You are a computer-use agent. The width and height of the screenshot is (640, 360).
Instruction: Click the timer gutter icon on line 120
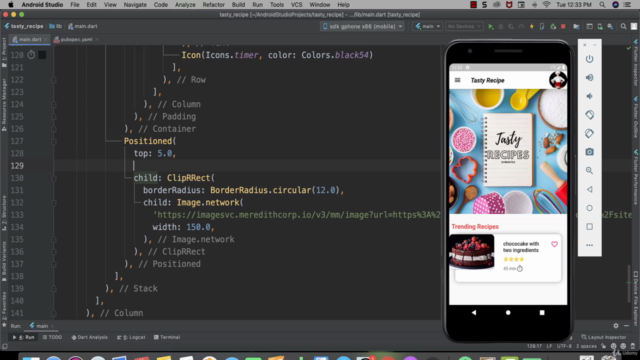[31, 55]
